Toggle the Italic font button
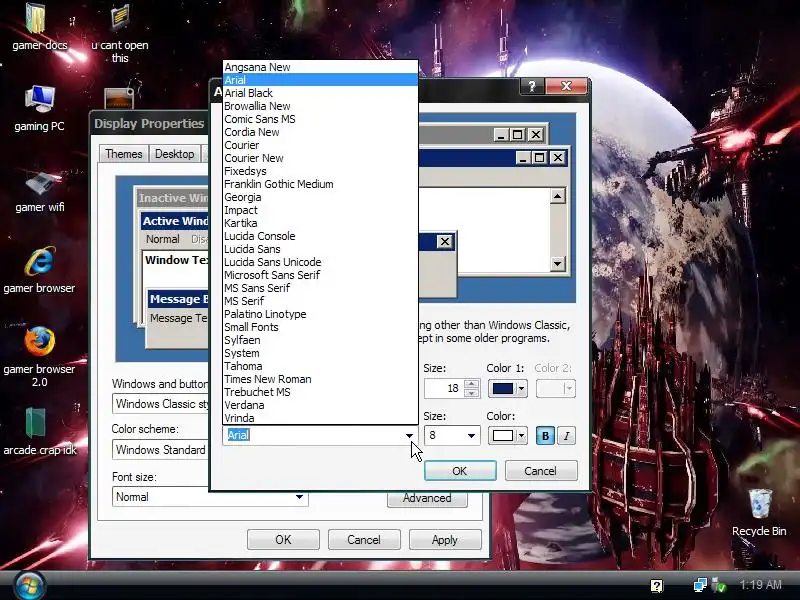Viewport: 800px width, 600px height. (x=566, y=436)
